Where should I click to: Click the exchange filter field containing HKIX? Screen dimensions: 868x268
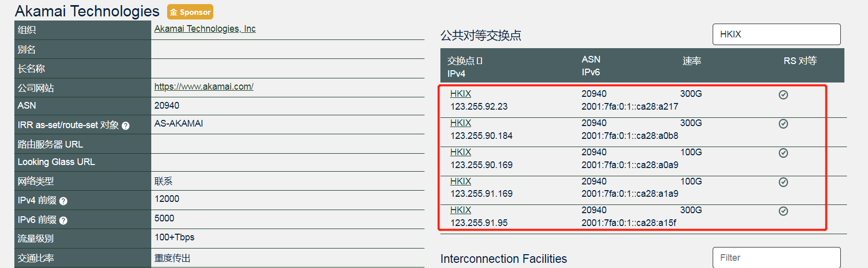(776, 34)
